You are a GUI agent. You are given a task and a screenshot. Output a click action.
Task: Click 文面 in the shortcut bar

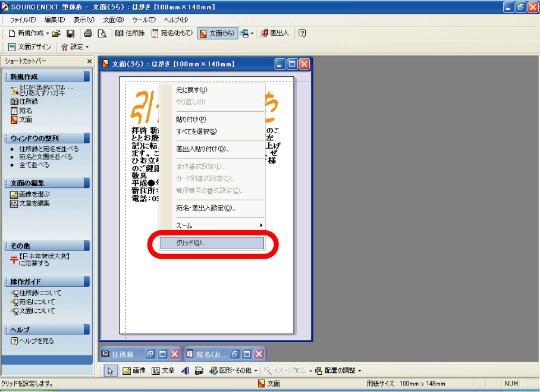click(x=21, y=120)
